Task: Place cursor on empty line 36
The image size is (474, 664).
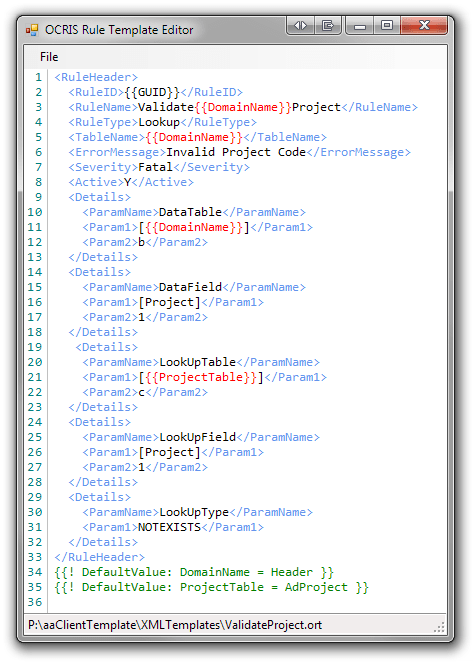Action: 248,602
